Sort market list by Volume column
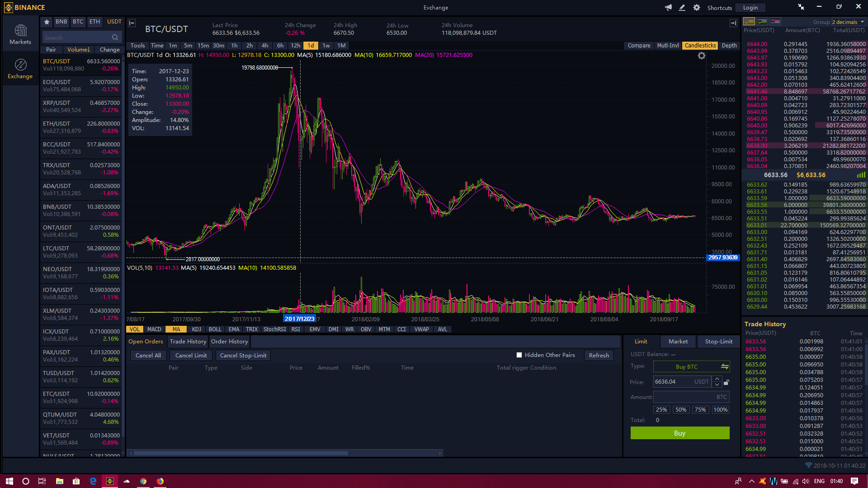The height and width of the screenshot is (488, 868). [79, 50]
